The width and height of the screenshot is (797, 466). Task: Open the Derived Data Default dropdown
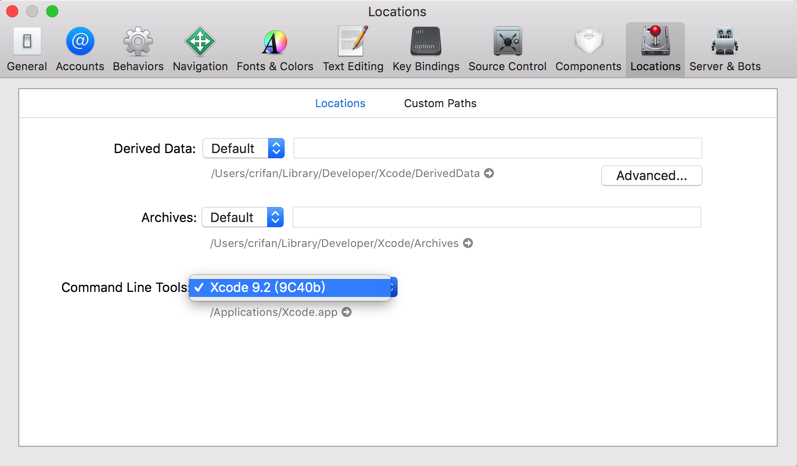coord(243,148)
